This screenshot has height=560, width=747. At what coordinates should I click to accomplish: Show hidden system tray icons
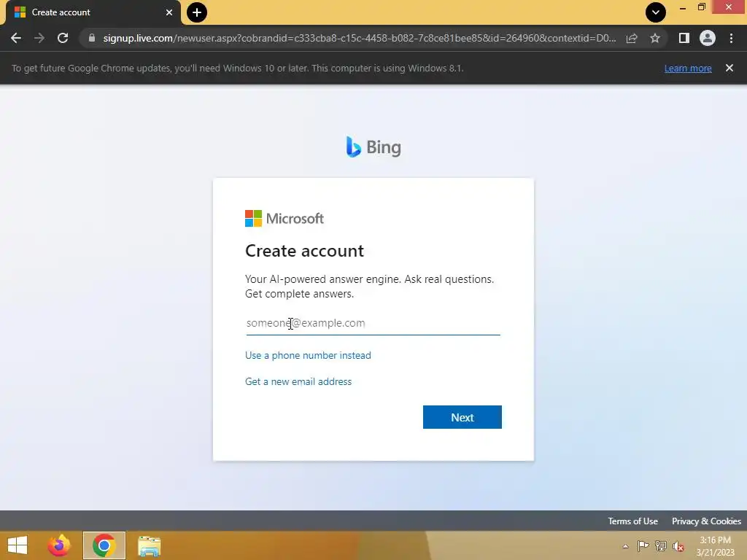click(x=625, y=546)
